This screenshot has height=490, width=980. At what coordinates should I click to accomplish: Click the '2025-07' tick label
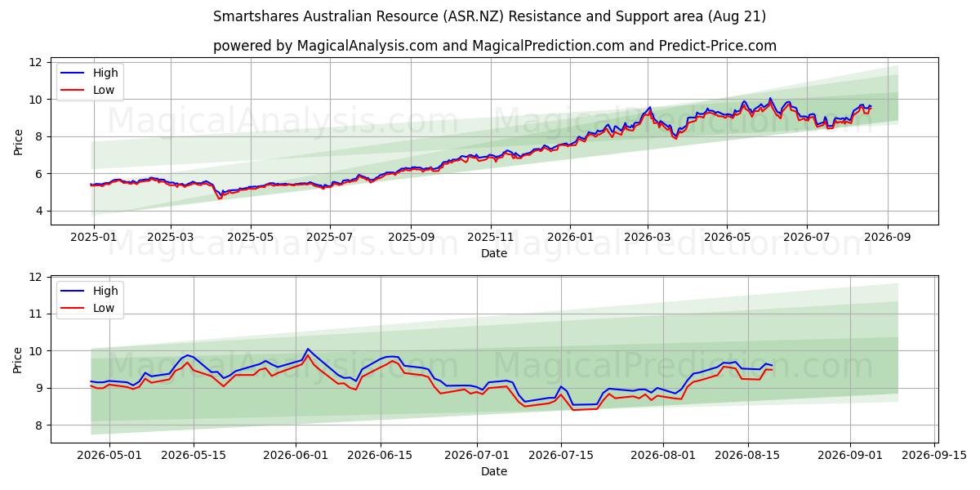tap(329, 238)
